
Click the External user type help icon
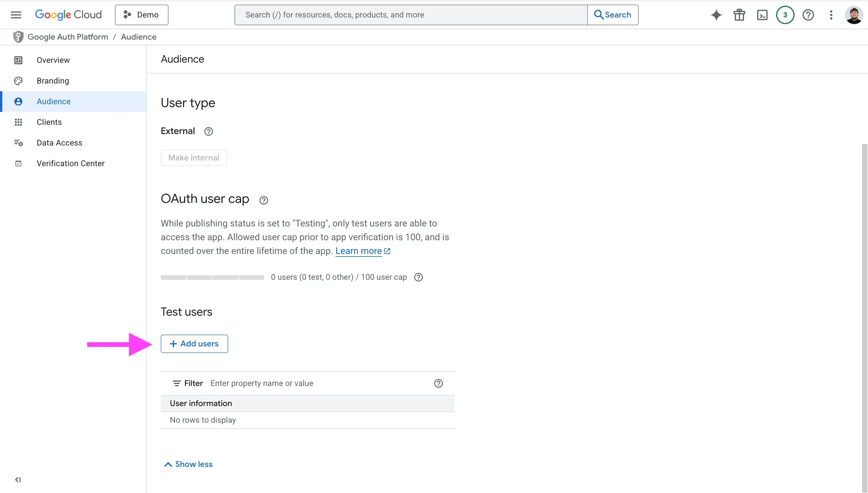(x=208, y=131)
